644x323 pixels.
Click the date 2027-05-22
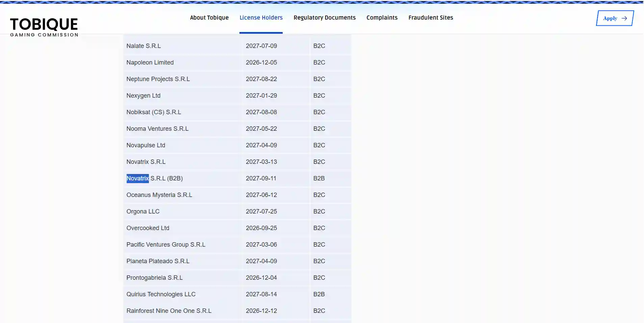(261, 129)
